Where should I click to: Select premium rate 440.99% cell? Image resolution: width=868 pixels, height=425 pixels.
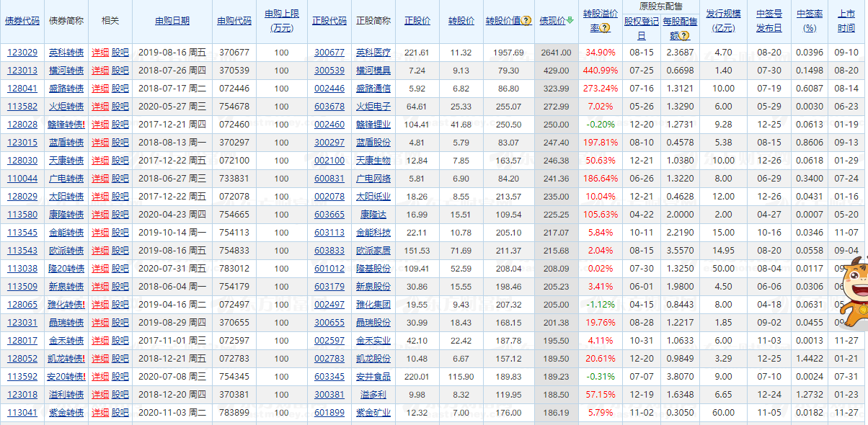[x=601, y=71]
